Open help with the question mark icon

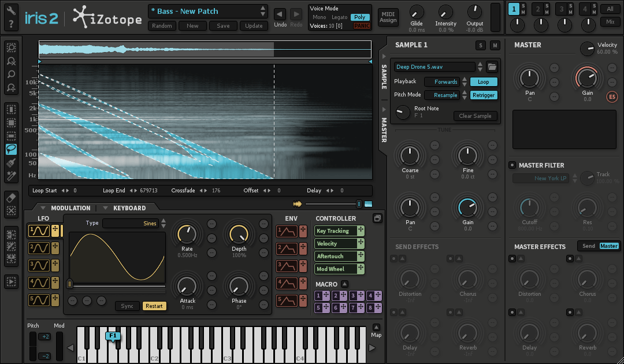coord(11,24)
